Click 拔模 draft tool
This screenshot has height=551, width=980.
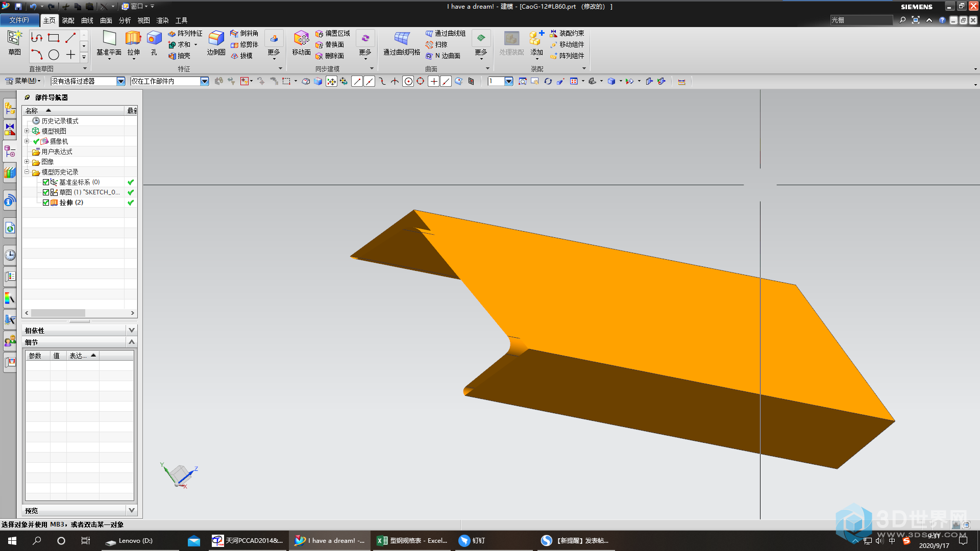241,56
